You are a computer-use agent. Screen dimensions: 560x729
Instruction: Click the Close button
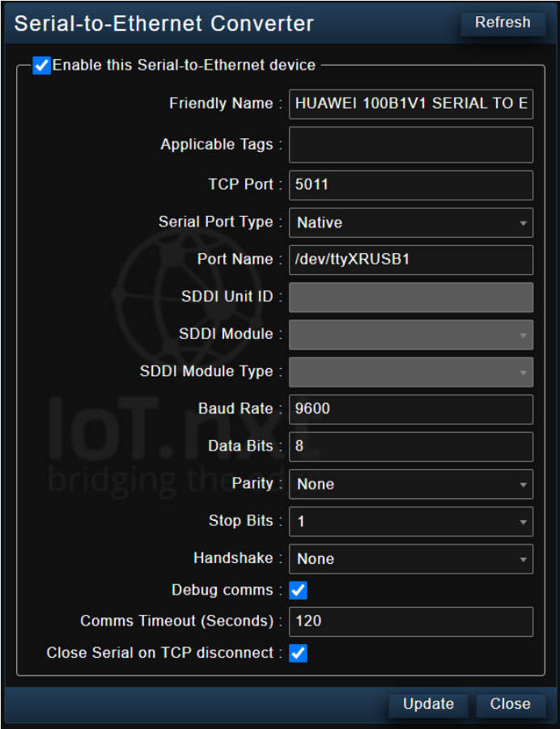[511, 704]
